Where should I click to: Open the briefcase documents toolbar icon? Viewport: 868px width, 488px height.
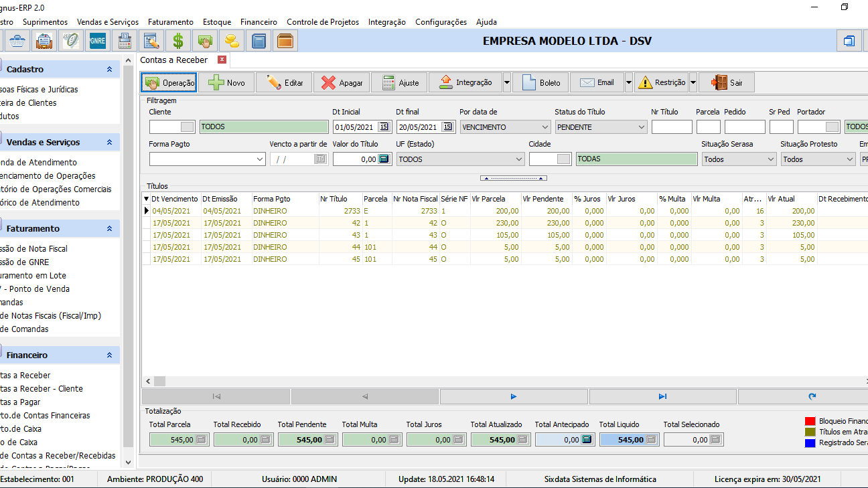[x=45, y=41]
